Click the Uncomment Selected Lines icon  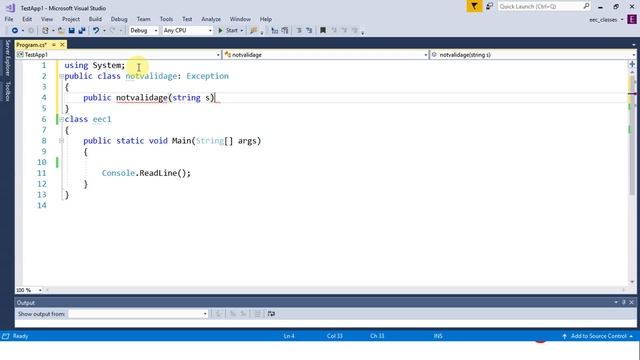point(285,31)
